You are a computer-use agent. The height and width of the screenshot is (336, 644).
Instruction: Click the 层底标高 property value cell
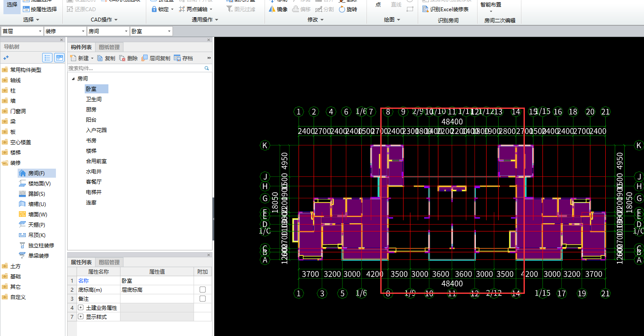click(x=157, y=290)
